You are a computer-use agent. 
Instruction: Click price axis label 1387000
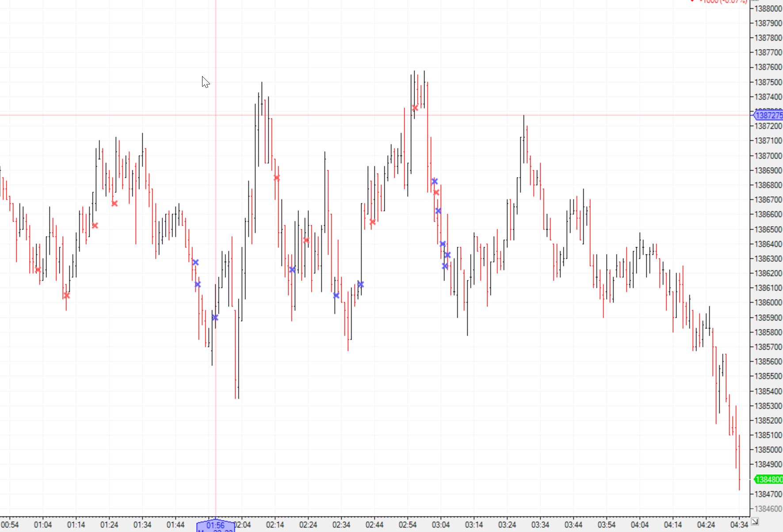pos(768,156)
